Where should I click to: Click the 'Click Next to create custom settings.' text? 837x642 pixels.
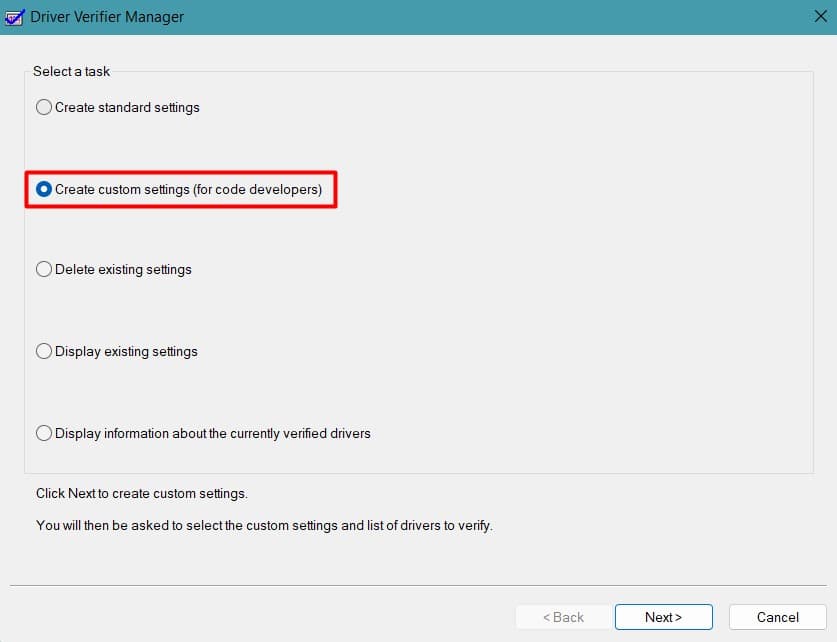click(141, 494)
